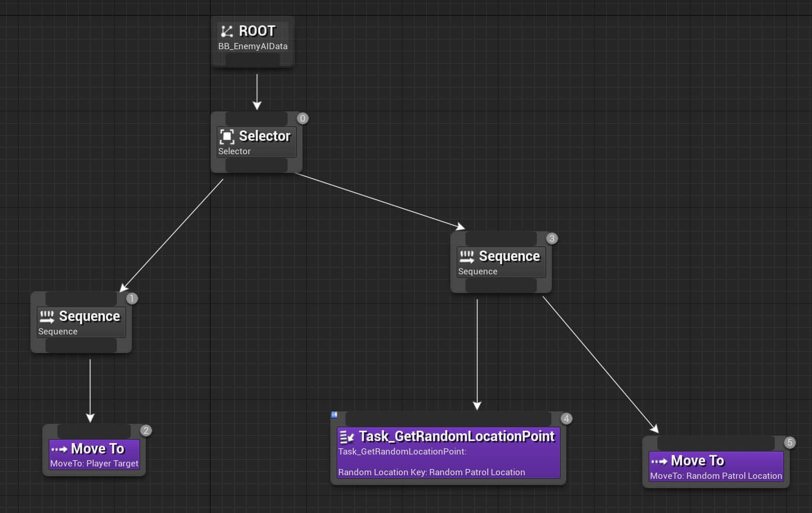Select the Selector node title
This screenshot has width=812, height=513.
[x=265, y=136]
